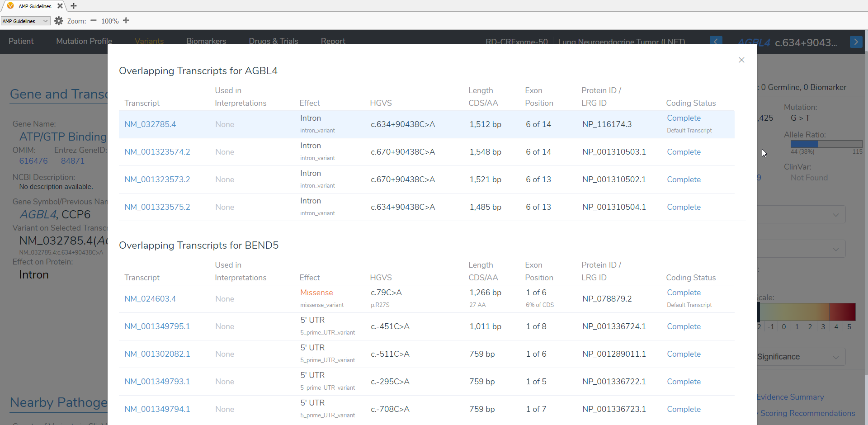
Task: Open transcript NM_024603.4 link
Action: [x=150, y=299]
